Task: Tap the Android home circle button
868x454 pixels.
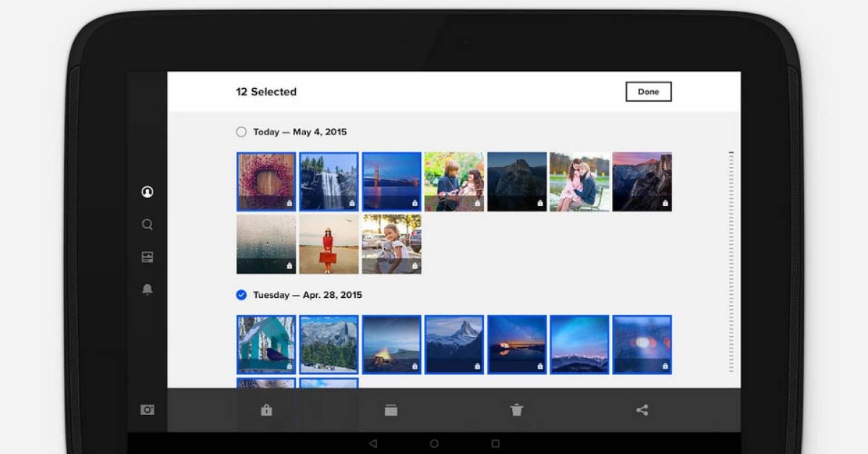Action: click(x=434, y=443)
